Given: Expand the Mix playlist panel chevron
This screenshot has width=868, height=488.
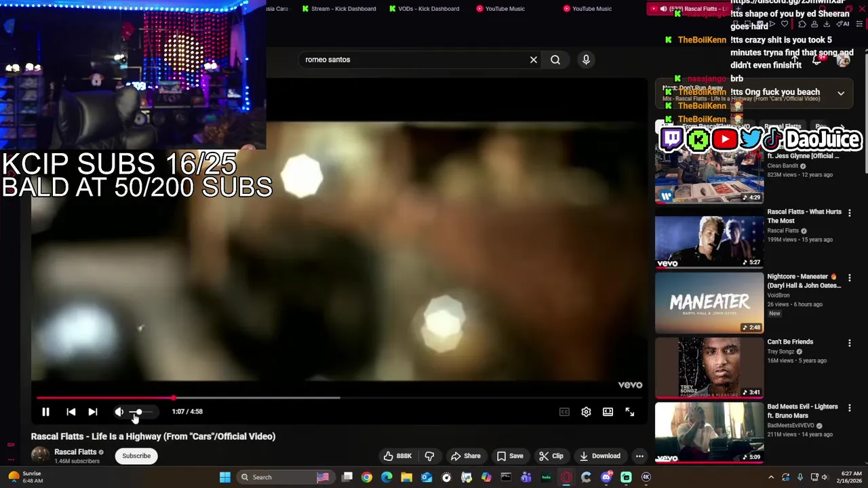Looking at the screenshot, I should tap(841, 94).
